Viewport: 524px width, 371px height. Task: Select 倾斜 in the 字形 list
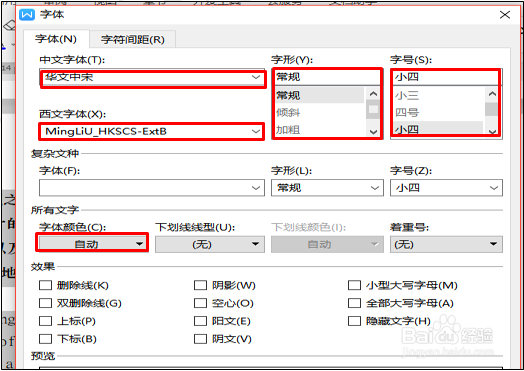319,112
